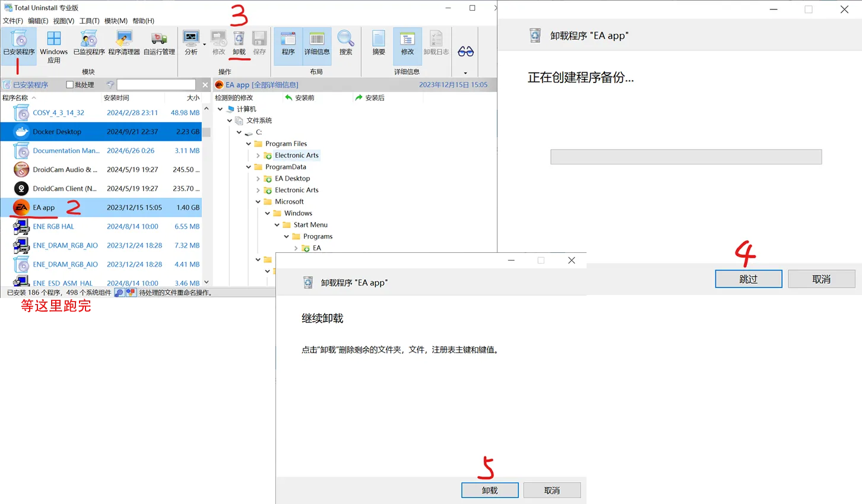This screenshot has height=504, width=862.
Task: Click 取消 in the backup dialog
Action: 822,279
